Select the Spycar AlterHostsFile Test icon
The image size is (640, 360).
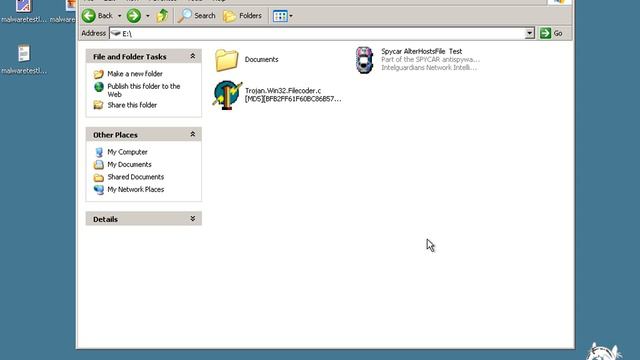point(364,60)
